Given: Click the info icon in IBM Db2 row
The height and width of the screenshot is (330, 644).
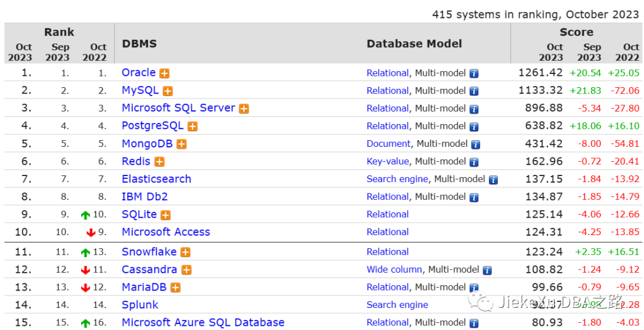Looking at the screenshot, I should click(474, 198).
